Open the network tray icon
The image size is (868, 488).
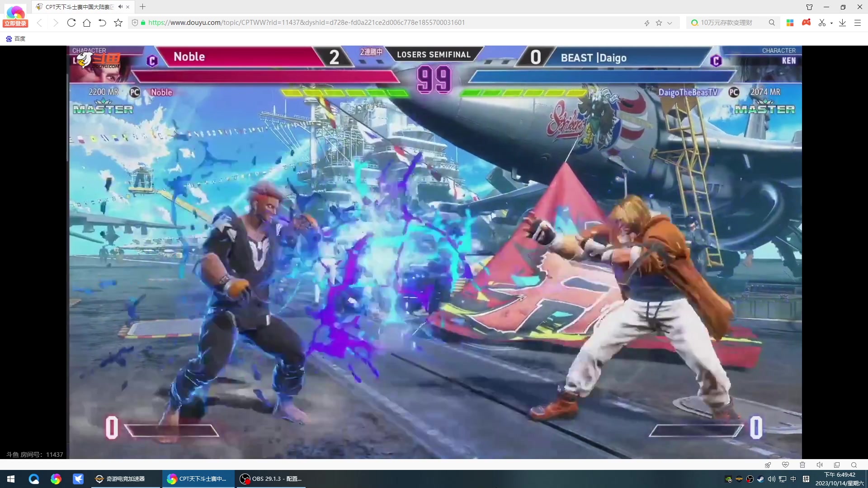click(x=783, y=479)
